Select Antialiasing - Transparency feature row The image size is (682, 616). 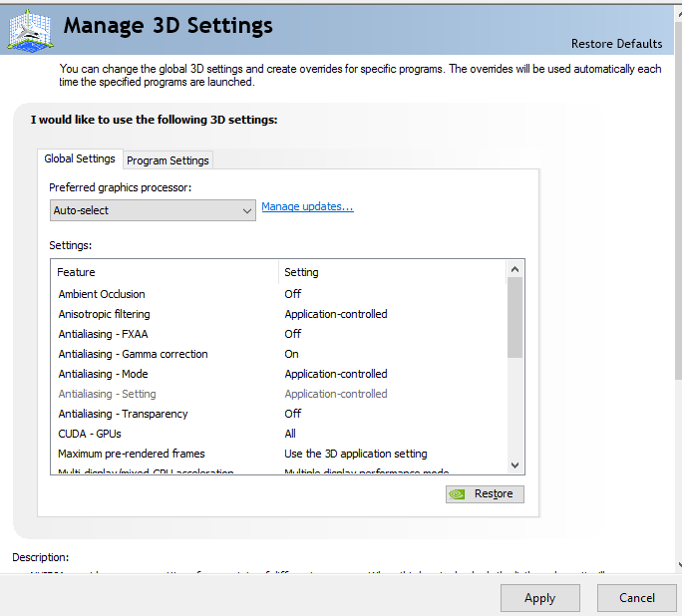click(278, 414)
